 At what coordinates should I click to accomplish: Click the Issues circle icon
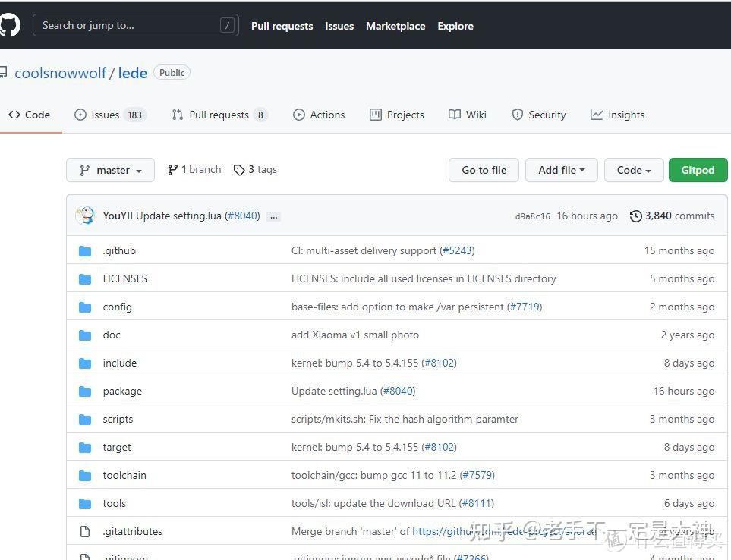point(80,115)
